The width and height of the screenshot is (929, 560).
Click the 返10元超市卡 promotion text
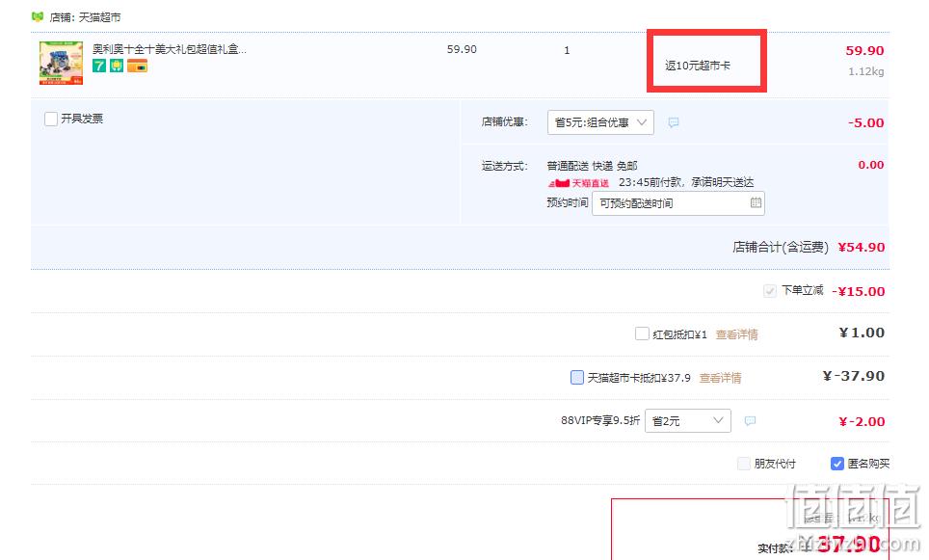pos(698,66)
